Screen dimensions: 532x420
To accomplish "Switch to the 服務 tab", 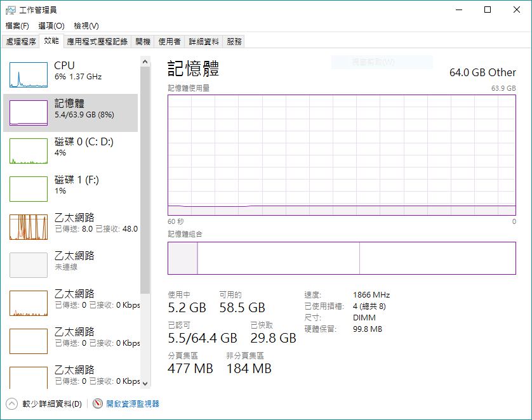I will [x=234, y=42].
